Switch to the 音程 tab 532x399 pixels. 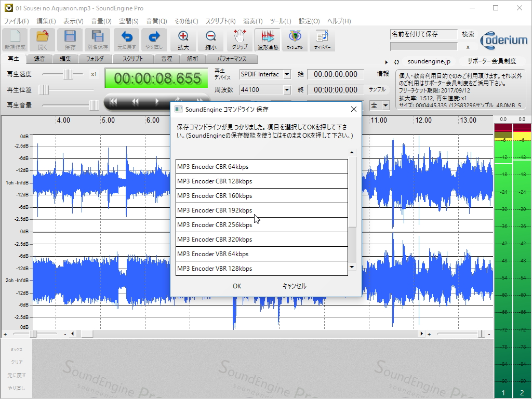pos(167,59)
